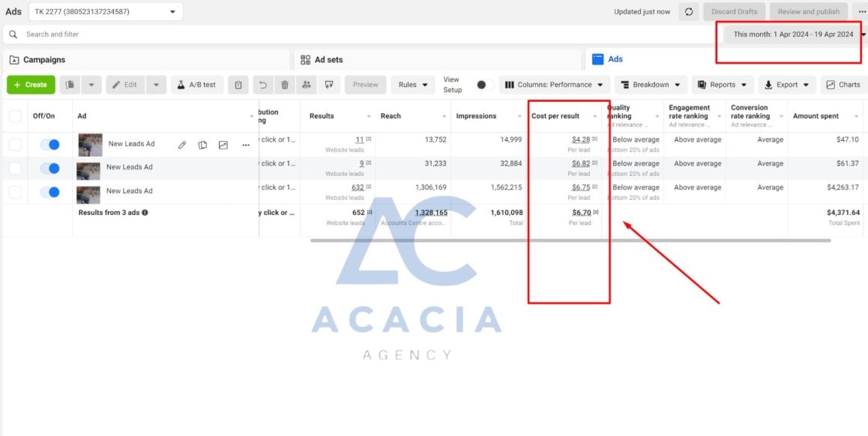Open the A/B test flask tool

197,85
